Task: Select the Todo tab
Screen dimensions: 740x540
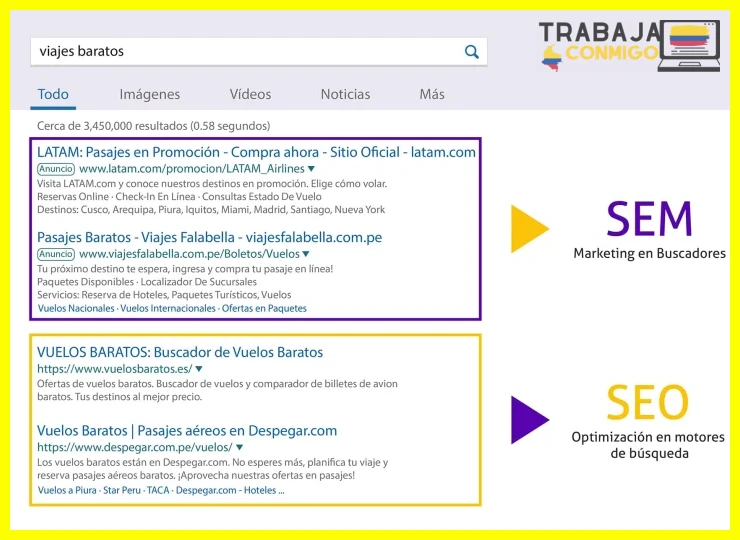Action: (53, 94)
